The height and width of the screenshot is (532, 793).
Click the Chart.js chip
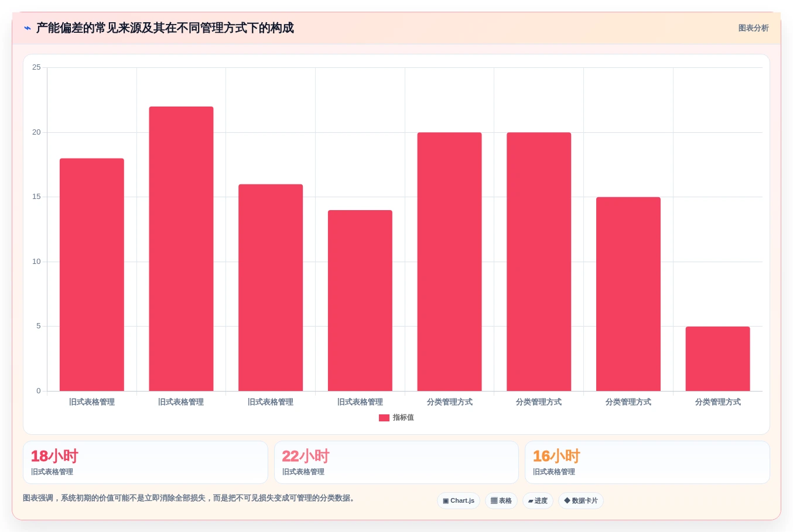click(x=459, y=501)
